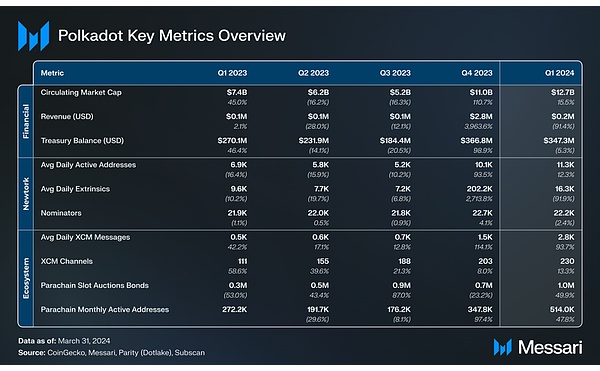
Task: Click the Q2 2023 column header
Action: (313, 73)
